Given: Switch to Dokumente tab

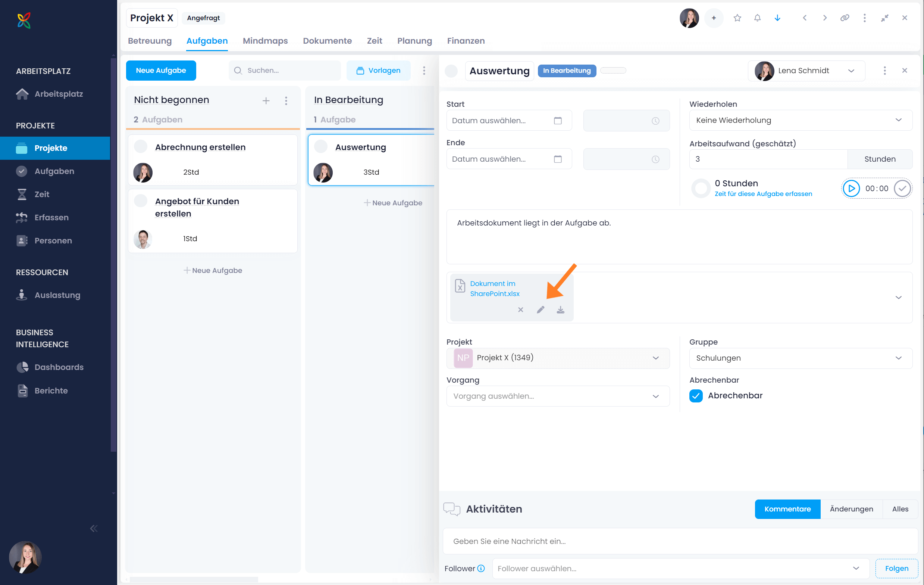Looking at the screenshot, I should [327, 41].
